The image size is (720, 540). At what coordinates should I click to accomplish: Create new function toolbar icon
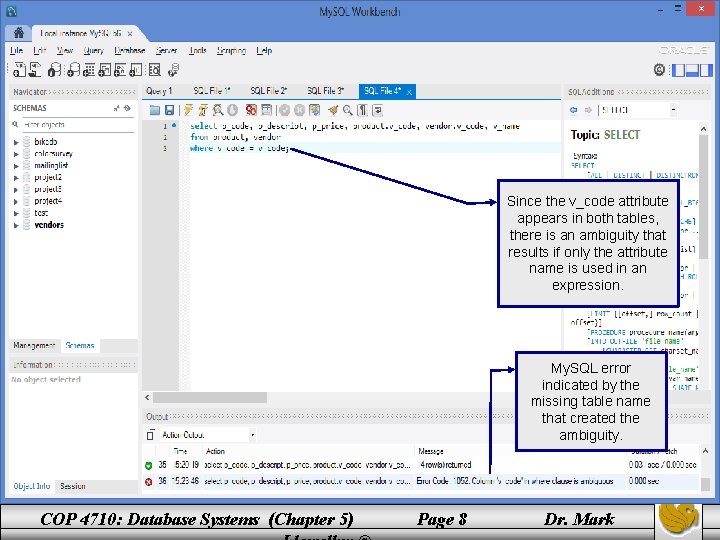pos(136,70)
